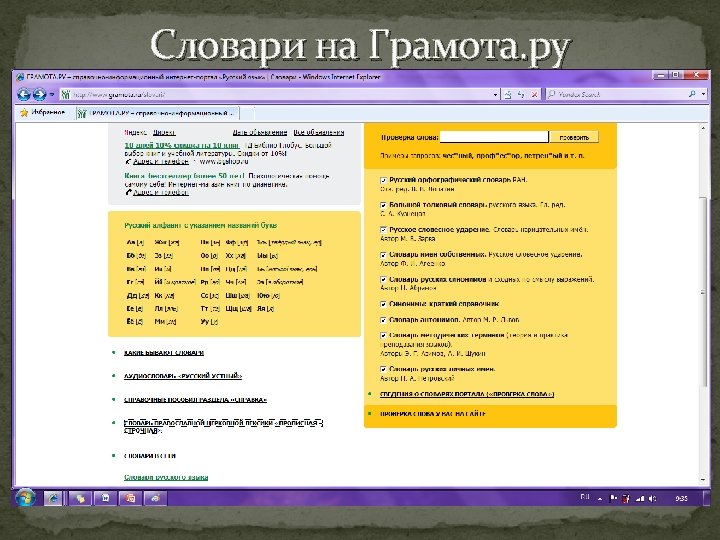The height and width of the screenshot is (540, 720).
Task: Click the Все объявления link
Action: [x=319, y=132]
